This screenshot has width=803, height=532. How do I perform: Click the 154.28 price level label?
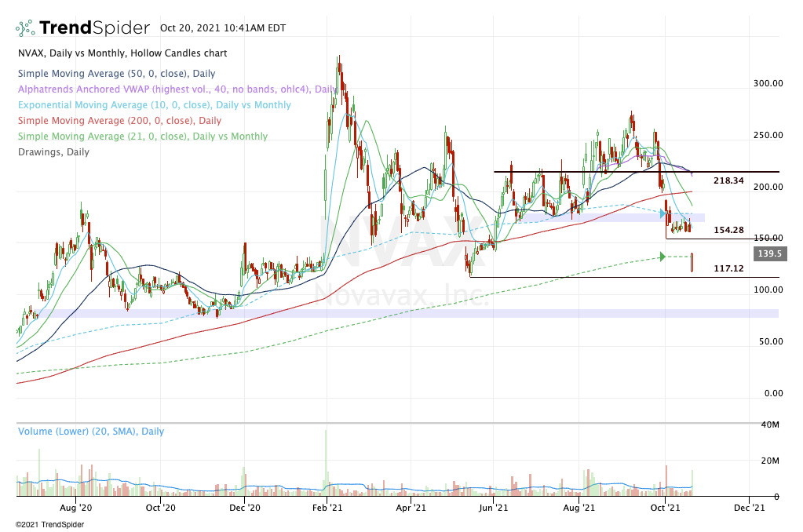(x=728, y=230)
